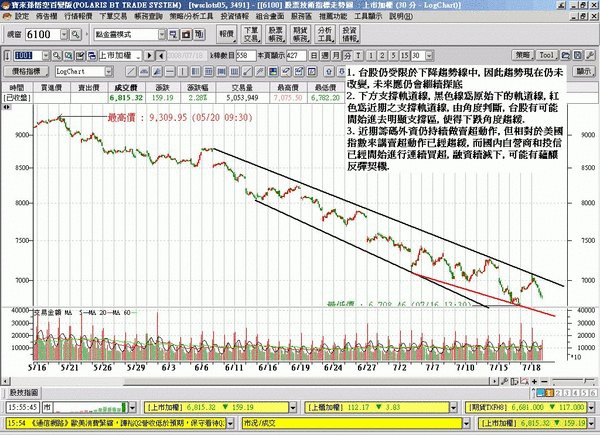600x435 pixels.
Task: Click the 股票帳務 toolbar button
Action: [x=276, y=34]
